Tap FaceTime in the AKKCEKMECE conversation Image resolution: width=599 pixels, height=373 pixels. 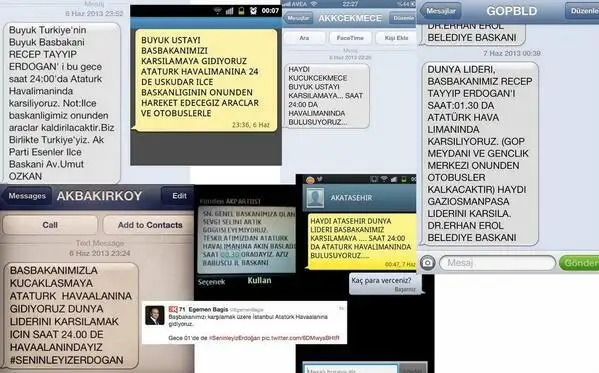point(350,38)
